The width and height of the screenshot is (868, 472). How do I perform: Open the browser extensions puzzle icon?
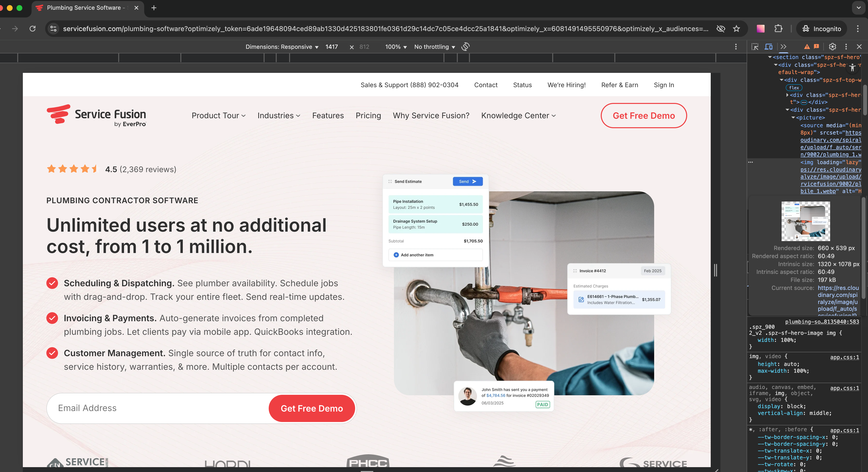point(778,29)
